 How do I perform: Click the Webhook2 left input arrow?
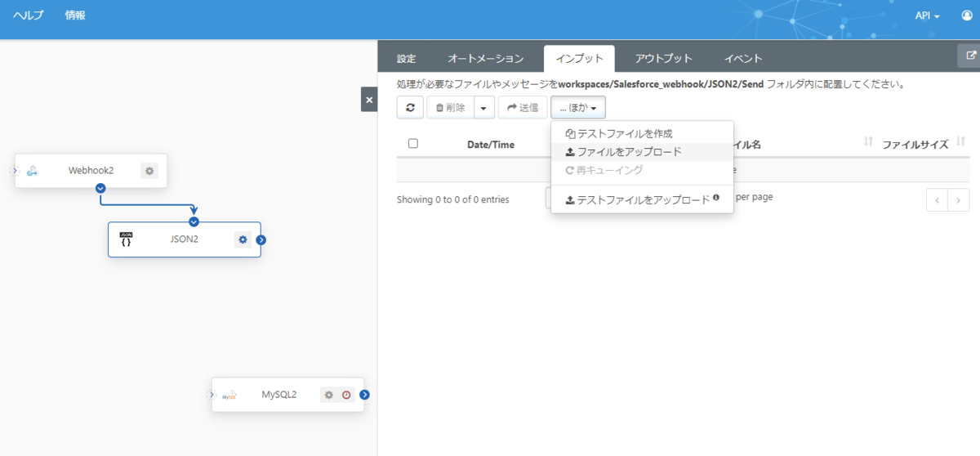pyautogui.click(x=13, y=170)
